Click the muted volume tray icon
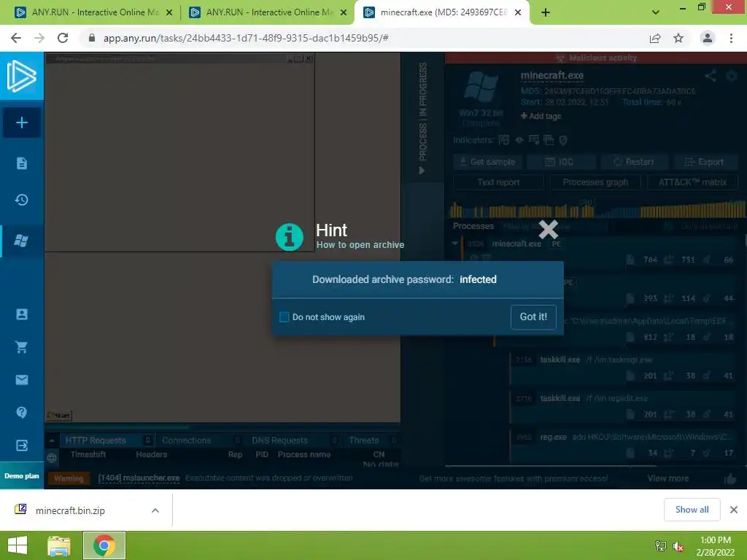This screenshot has height=560, width=747. (x=678, y=546)
